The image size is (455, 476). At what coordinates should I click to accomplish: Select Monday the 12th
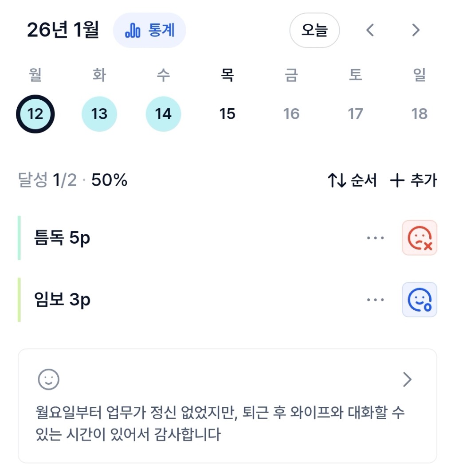tap(35, 114)
